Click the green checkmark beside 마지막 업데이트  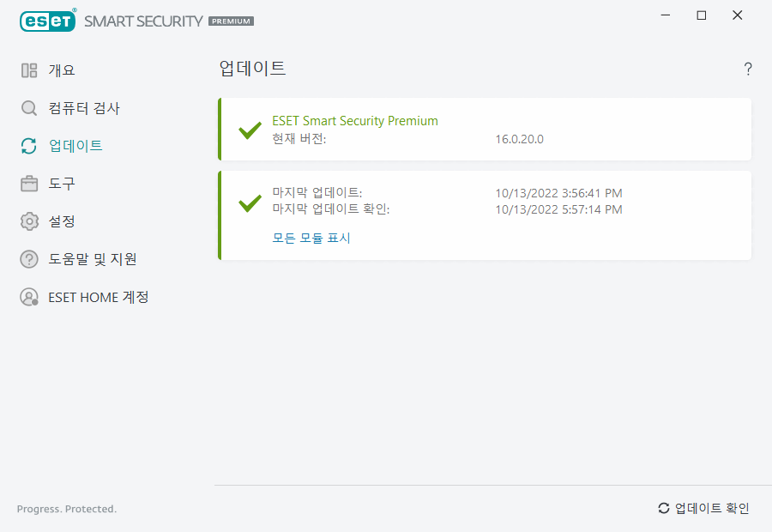249,202
